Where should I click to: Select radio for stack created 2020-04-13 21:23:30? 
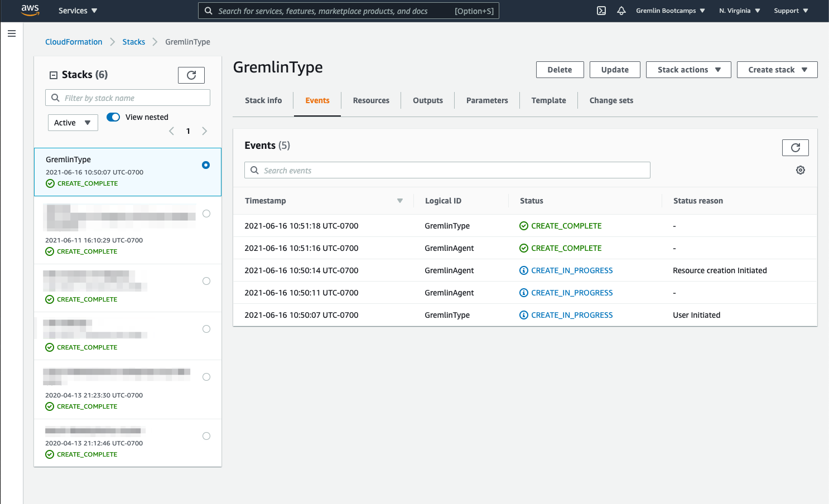(x=206, y=377)
